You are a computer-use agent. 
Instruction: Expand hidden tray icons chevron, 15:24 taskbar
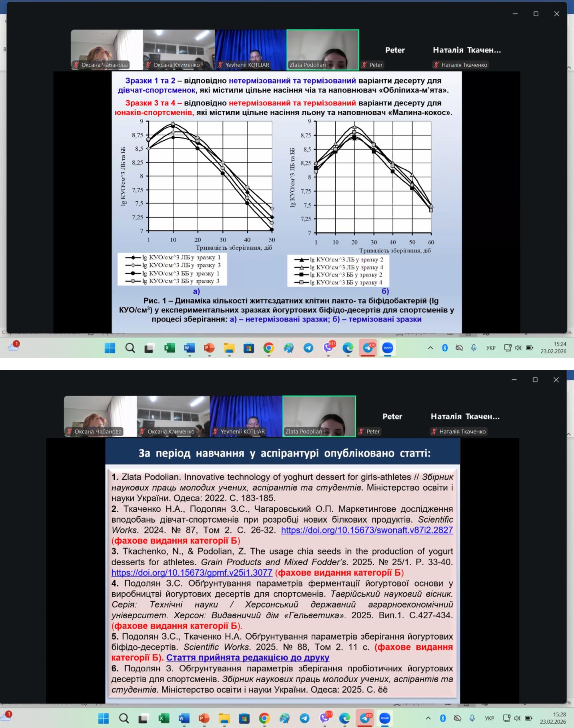(x=430, y=348)
